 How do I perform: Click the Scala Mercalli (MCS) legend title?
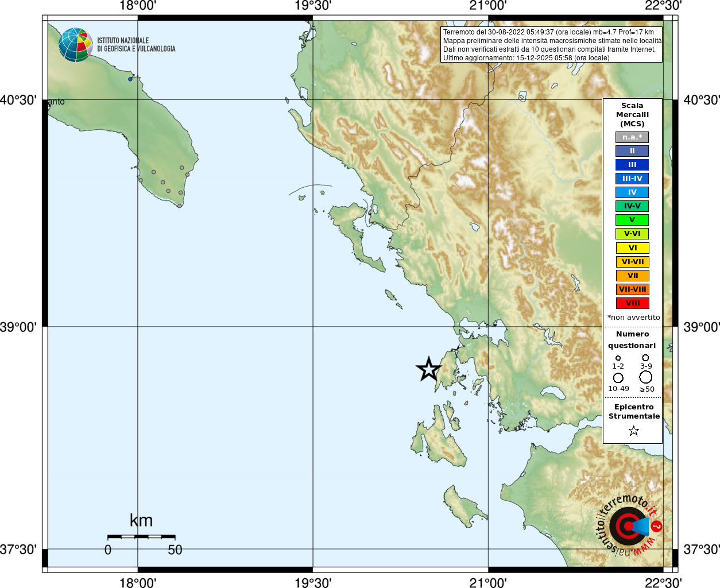pyautogui.click(x=632, y=114)
